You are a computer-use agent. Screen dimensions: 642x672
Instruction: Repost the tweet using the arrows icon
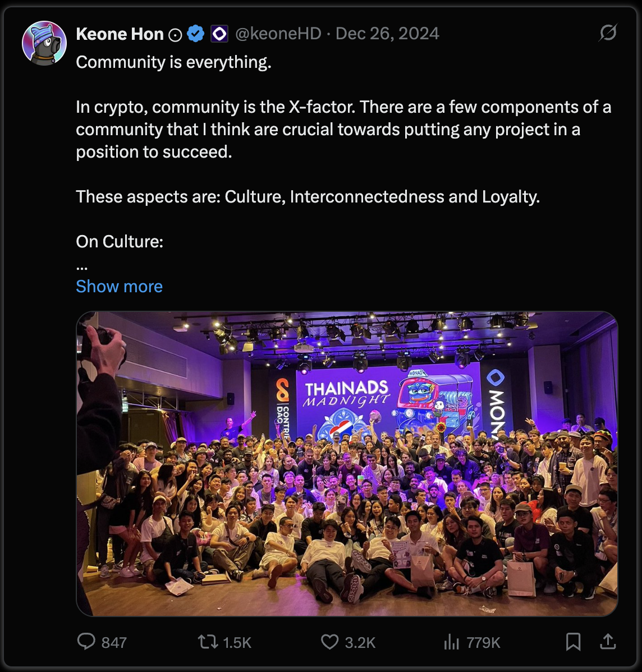click(208, 642)
